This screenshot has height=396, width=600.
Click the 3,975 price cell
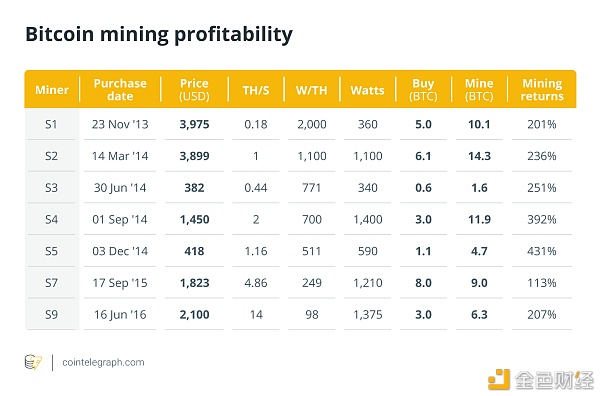194,124
